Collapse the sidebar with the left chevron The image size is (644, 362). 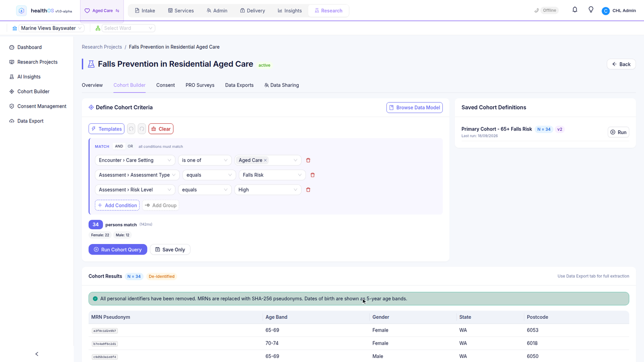37,354
